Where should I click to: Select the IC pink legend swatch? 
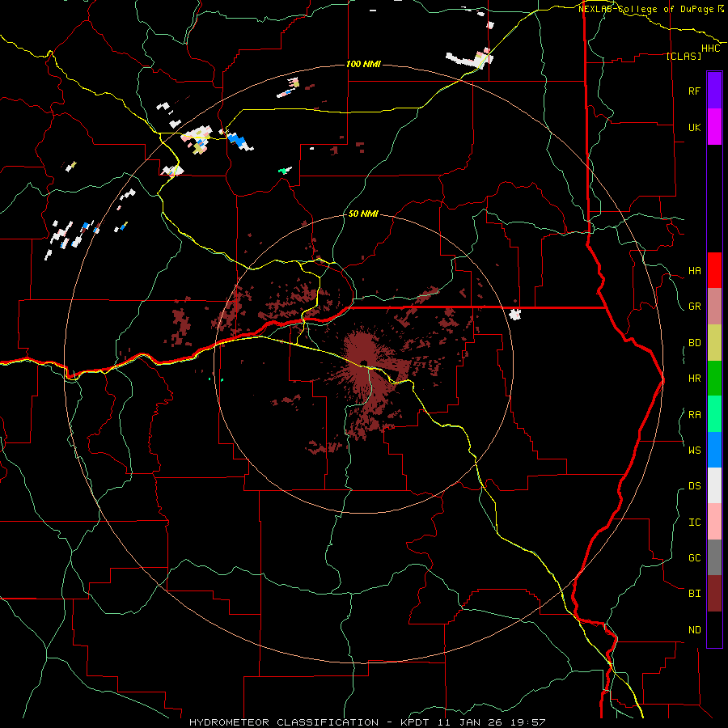(714, 522)
